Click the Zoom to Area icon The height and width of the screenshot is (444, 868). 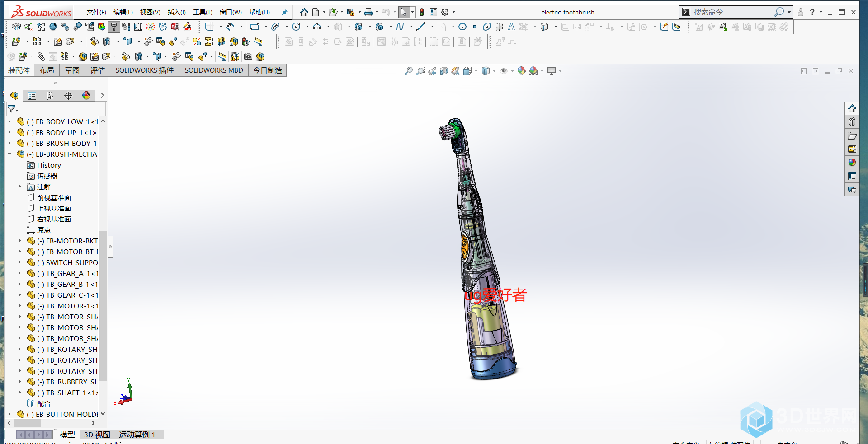pyautogui.click(x=420, y=71)
